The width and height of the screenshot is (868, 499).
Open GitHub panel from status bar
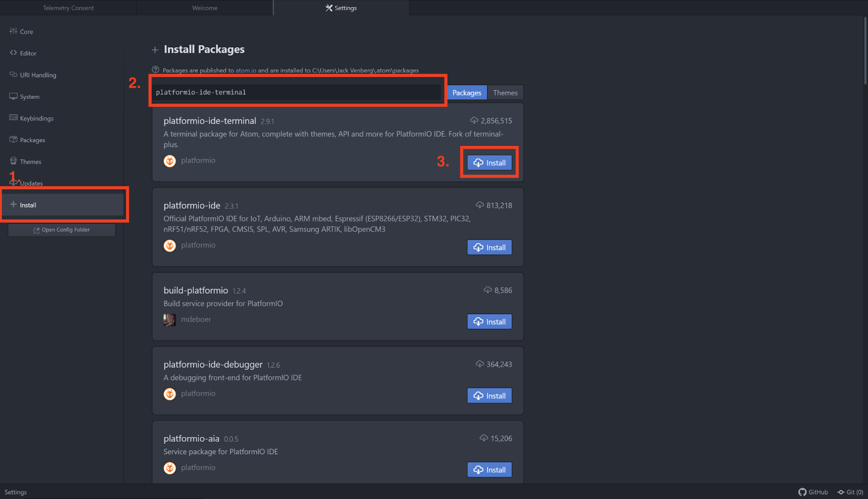813,492
